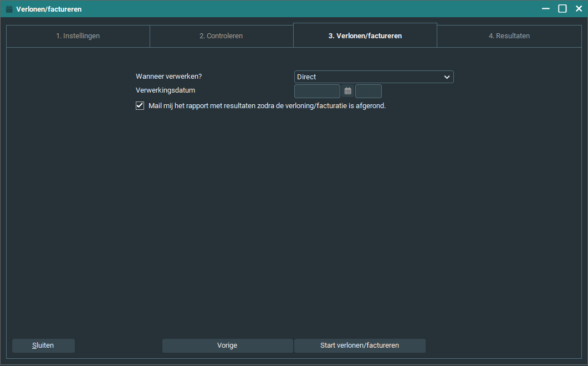Minimize the Verlonen/factureren window
588x366 pixels.
click(546, 9)
